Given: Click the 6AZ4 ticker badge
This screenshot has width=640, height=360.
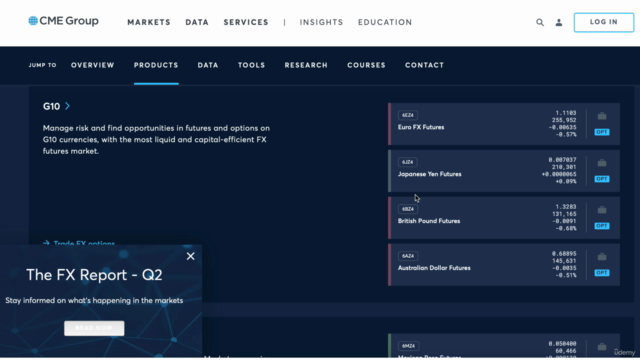Looking at the screenshot, I should (x=407, y=256).
